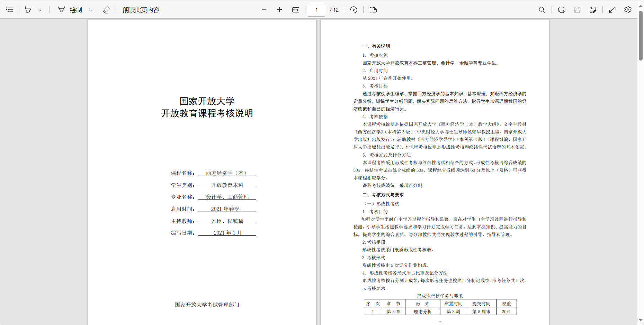Click the item 4. 考核依据
Screen dimensions: 644x325
(x=375, y=117)
